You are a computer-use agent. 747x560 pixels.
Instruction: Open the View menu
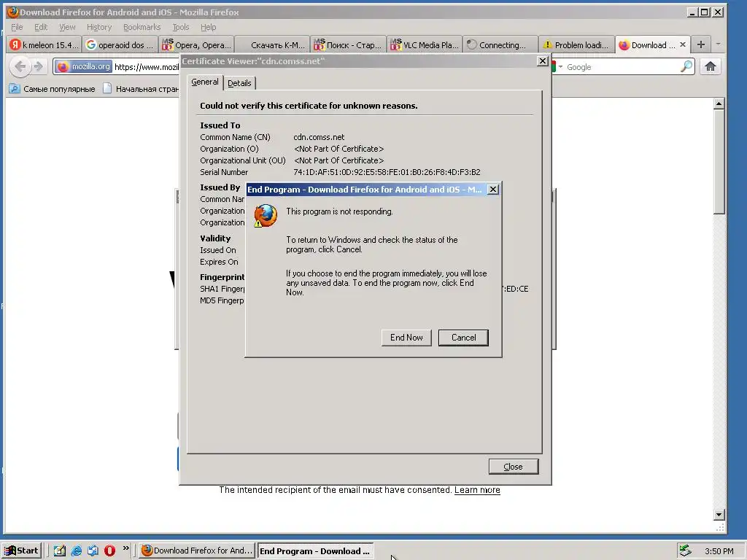[67, 27]
